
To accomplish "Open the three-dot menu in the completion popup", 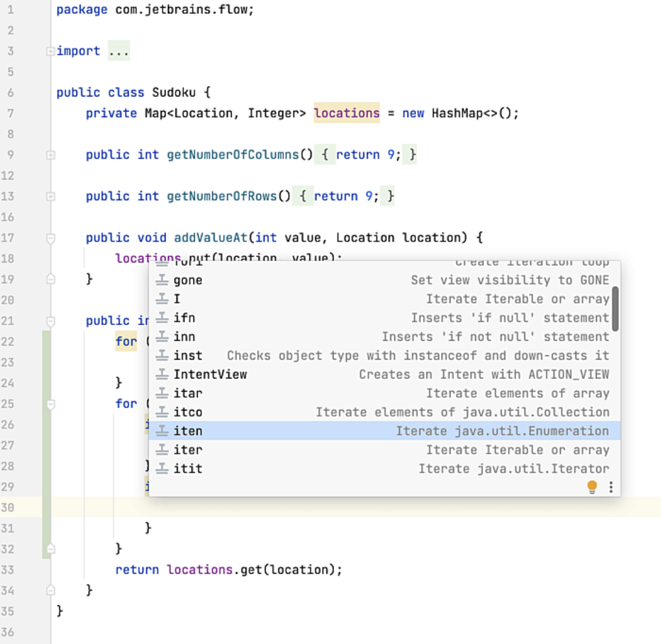I will 611,486.
